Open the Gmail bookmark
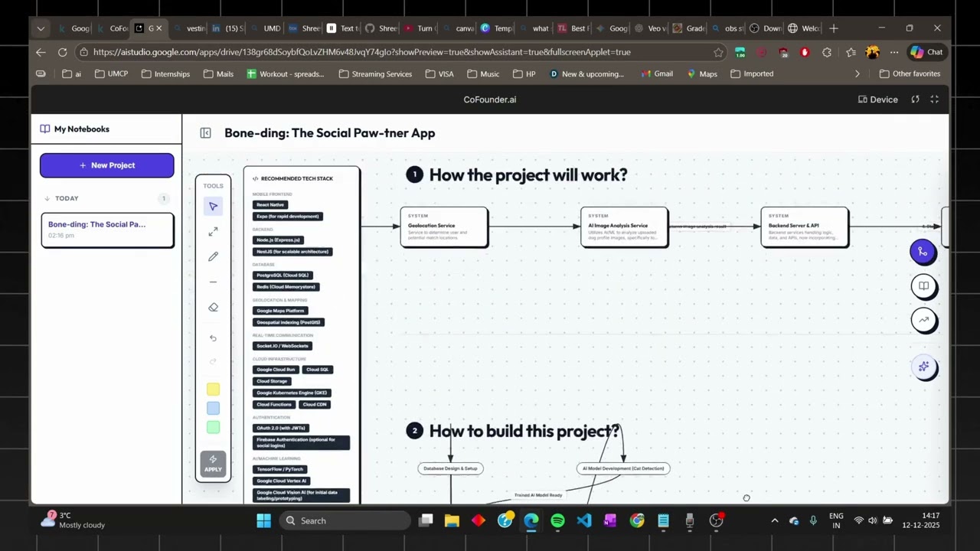Viewport: 980px width, 551px height. pos(656,74)
